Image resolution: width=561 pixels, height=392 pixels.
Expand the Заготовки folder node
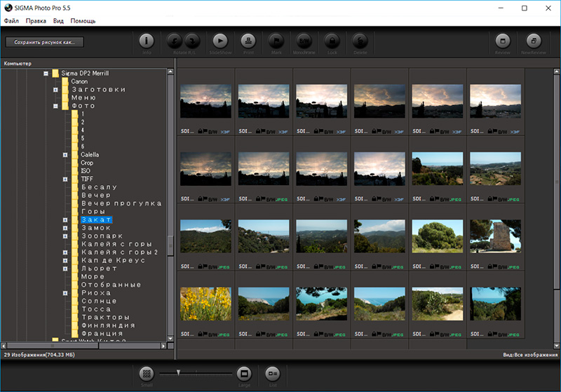pos(55,90)
